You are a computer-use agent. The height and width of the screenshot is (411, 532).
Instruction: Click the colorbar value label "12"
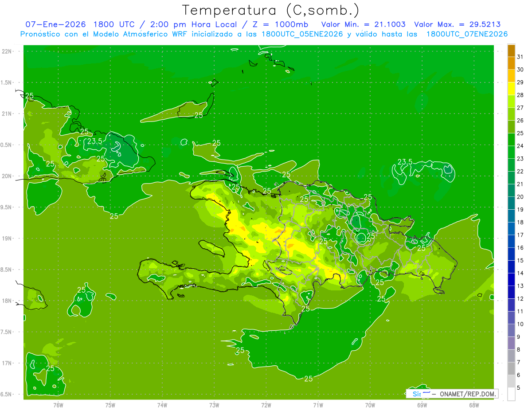click(520, 298)
